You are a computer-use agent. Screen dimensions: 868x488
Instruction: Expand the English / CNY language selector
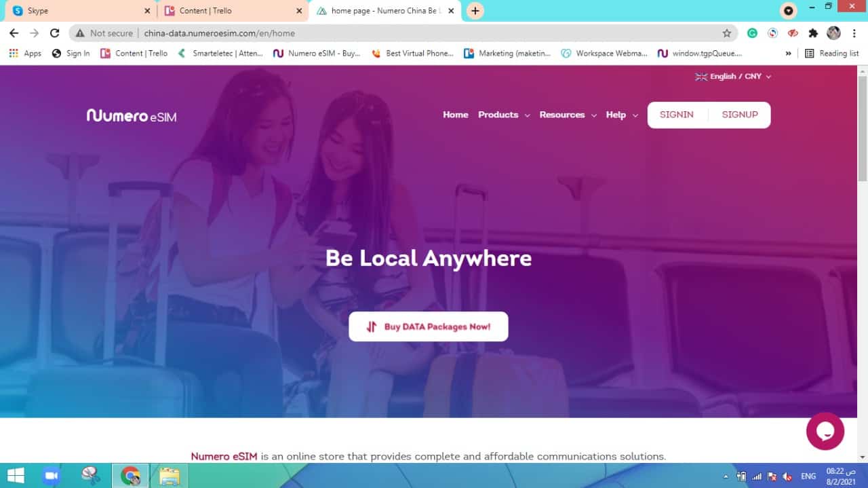[733, 77]
